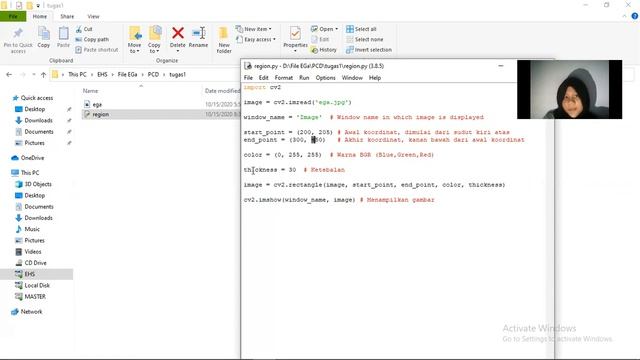
Task: Open the Easy access dropdown
Action: [256, 40]
